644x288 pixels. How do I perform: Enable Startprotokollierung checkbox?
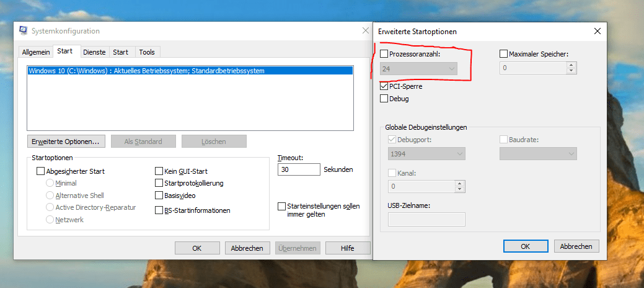click(x=159, y=182)
